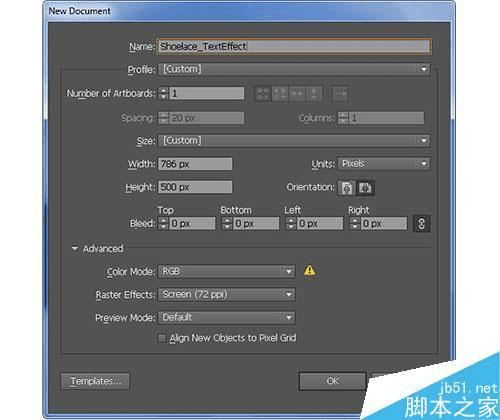
Task: Collapse the Advanced section
Action: point(75,249)
